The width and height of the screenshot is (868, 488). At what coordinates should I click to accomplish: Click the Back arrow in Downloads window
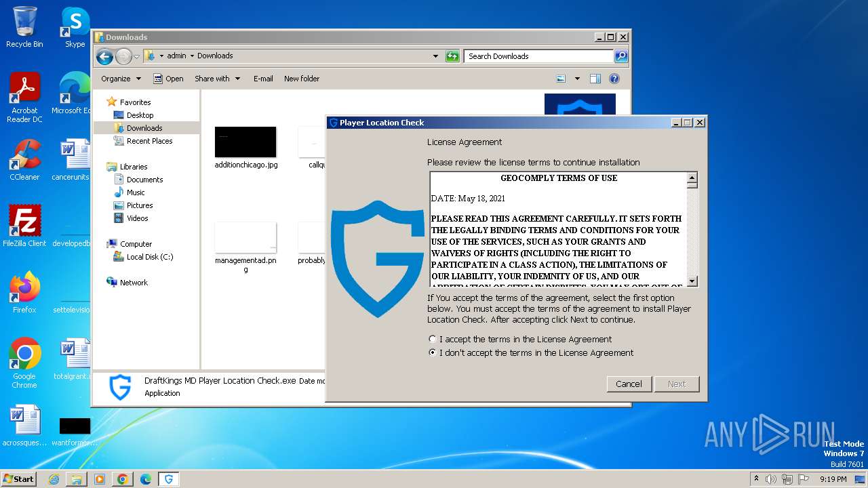[104, 56]
